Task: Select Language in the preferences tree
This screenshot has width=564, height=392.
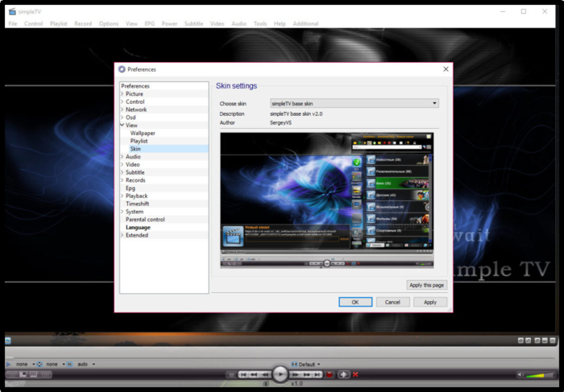Action: click(x=138, y=228)
